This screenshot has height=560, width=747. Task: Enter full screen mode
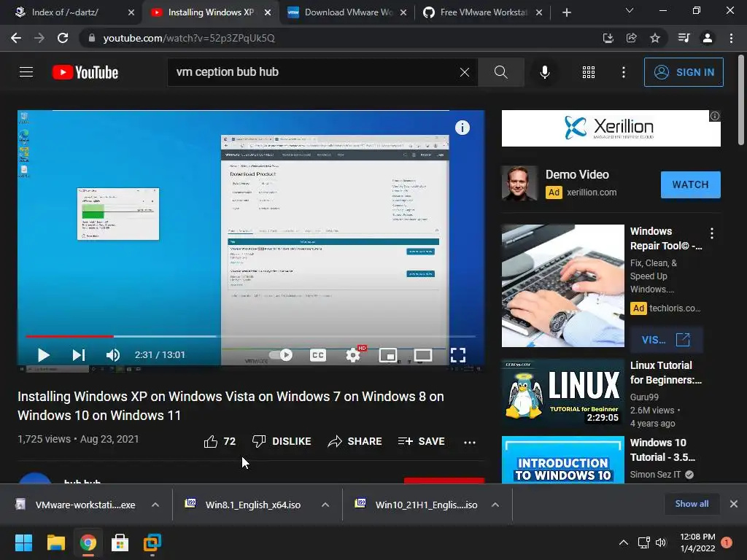click(458, 355)
